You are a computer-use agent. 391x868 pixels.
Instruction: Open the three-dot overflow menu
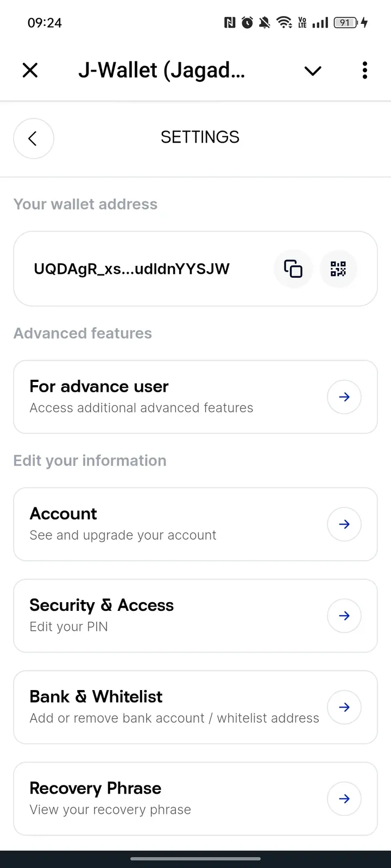(364, 71)
